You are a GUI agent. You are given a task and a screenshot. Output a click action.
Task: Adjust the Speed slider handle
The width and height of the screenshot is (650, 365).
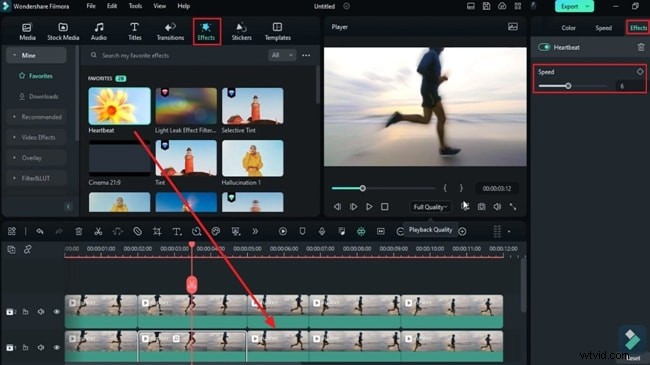(568, 86)
